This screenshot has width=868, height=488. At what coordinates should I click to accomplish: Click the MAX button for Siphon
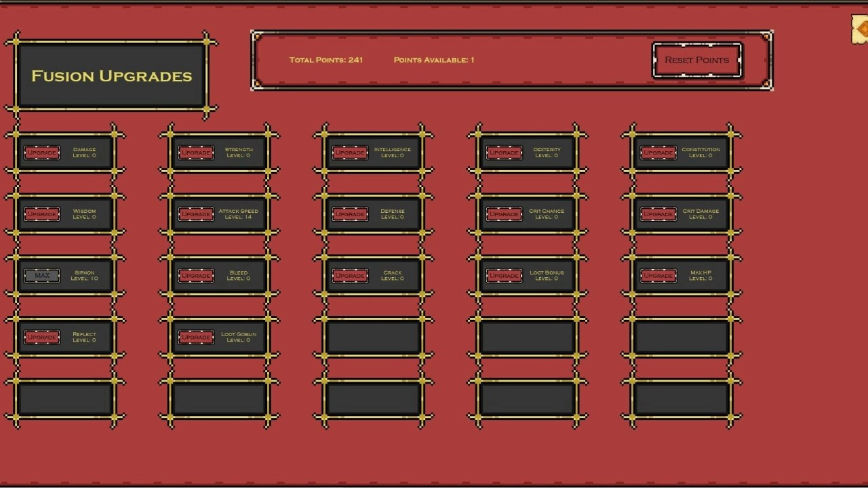tap(42, 276)
